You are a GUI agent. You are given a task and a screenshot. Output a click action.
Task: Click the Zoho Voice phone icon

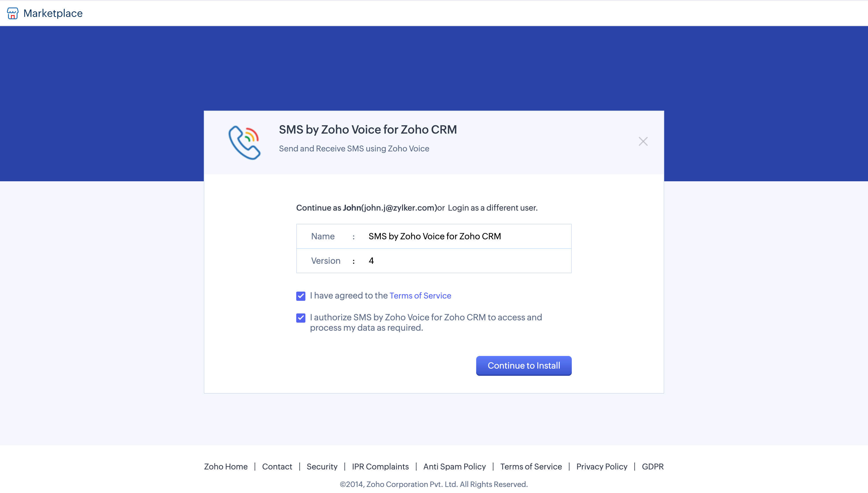pos(245,142)
